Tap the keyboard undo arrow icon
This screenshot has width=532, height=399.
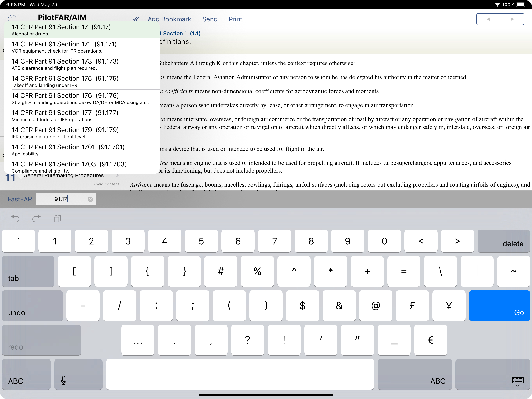[x=15, y=219]
